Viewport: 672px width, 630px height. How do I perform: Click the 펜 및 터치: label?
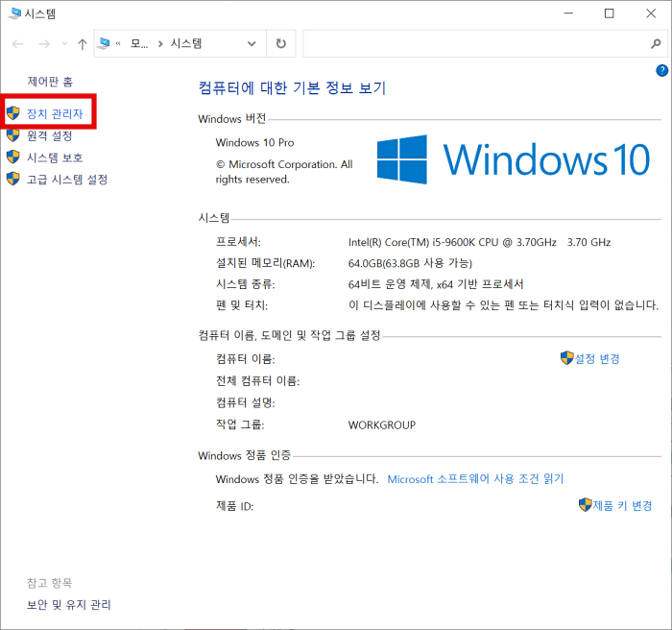coord(242,305)
